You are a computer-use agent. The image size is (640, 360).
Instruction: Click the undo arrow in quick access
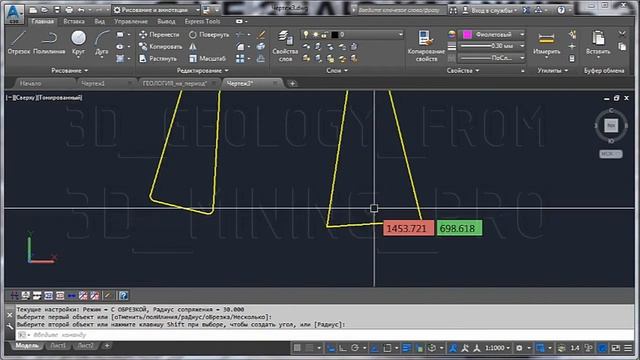point(81,10)
